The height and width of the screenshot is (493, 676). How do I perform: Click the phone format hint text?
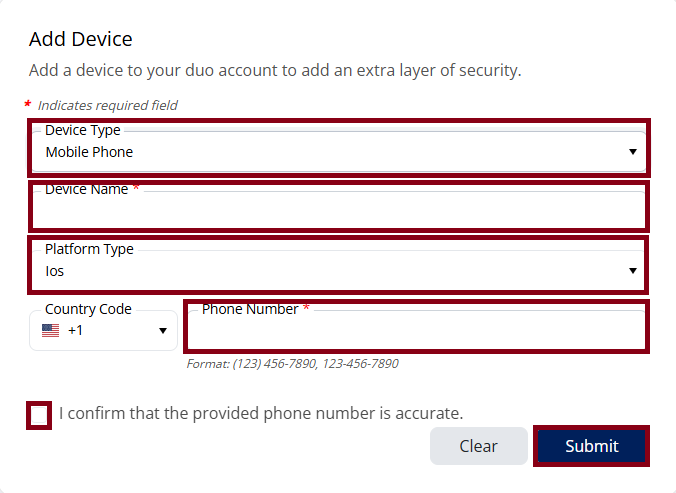click(x=292, y=364)
